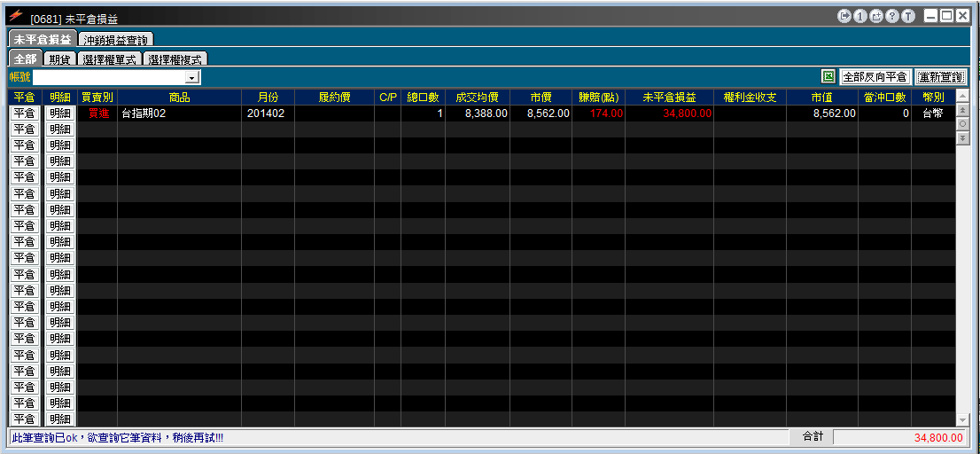Click the 市價 column header

541,98
